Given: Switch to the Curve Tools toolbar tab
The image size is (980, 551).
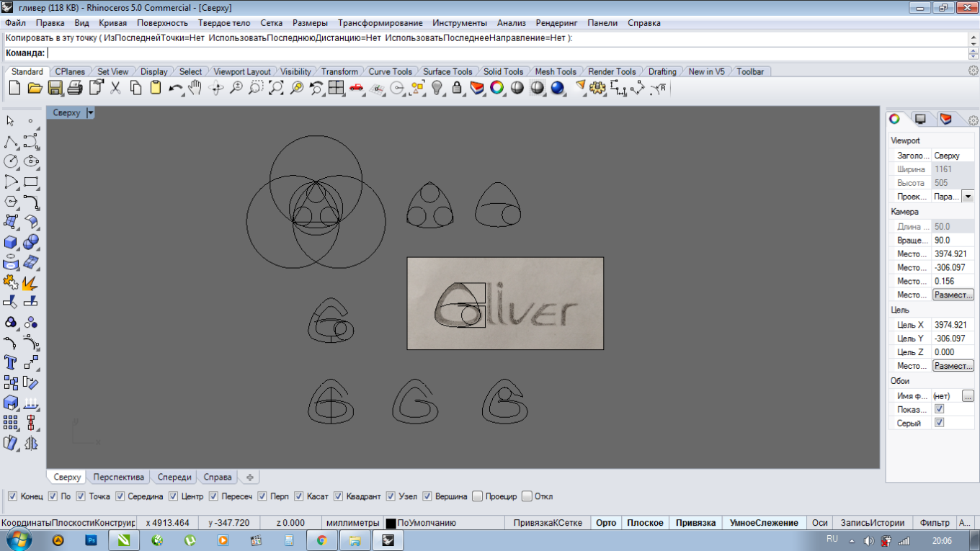Looking at the screenshot, I should click(390, 71).
